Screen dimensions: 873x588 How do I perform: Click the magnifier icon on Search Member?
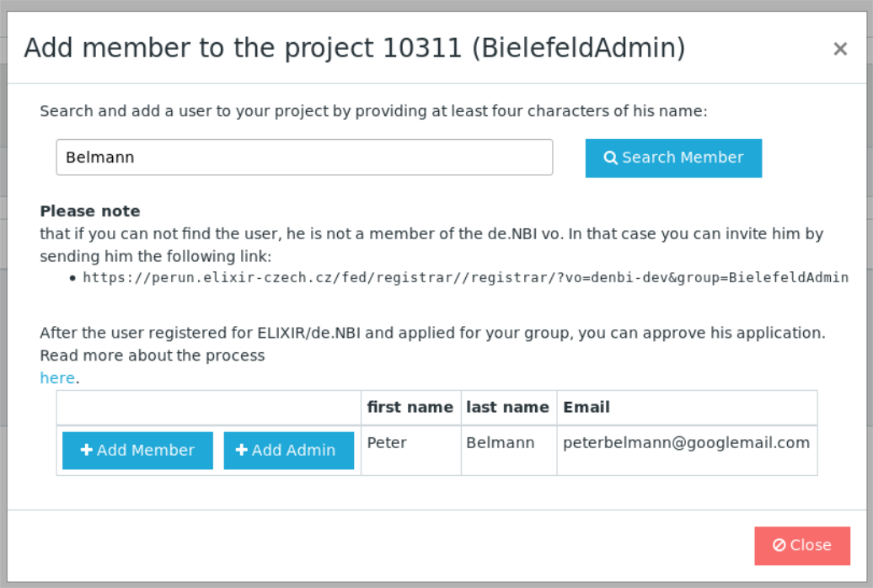(612, 158)
